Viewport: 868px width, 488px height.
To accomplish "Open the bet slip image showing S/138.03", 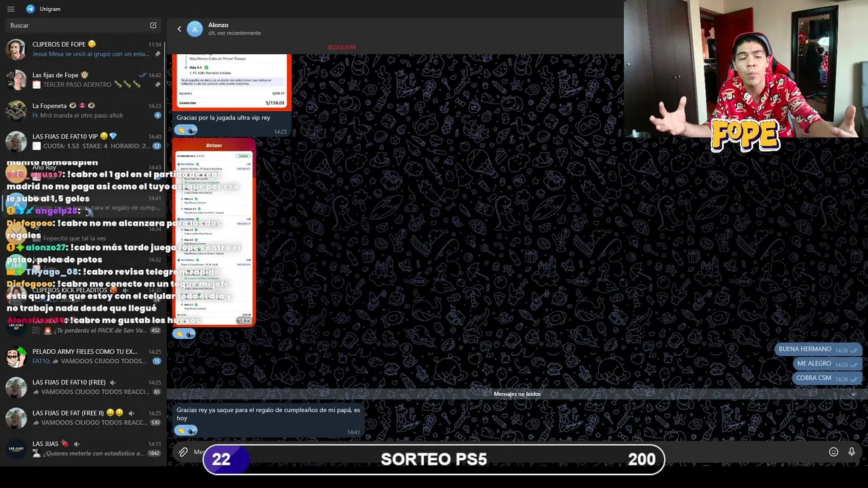I will [232, 82].
